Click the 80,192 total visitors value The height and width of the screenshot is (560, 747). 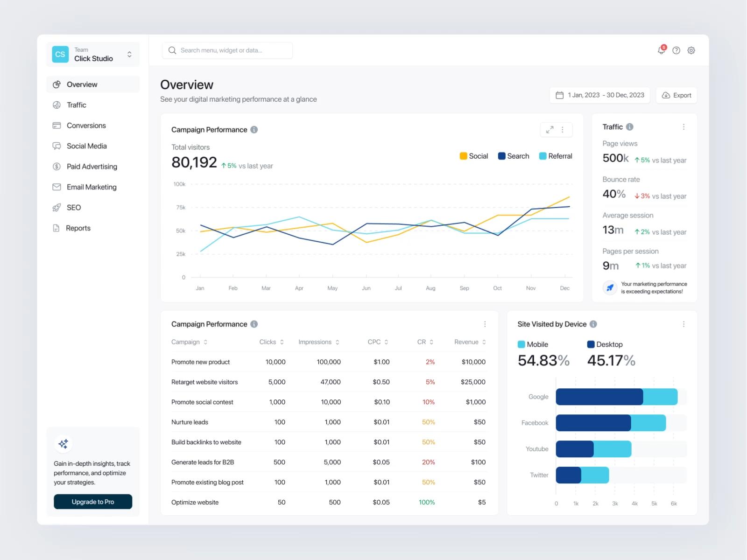[194, 162]
